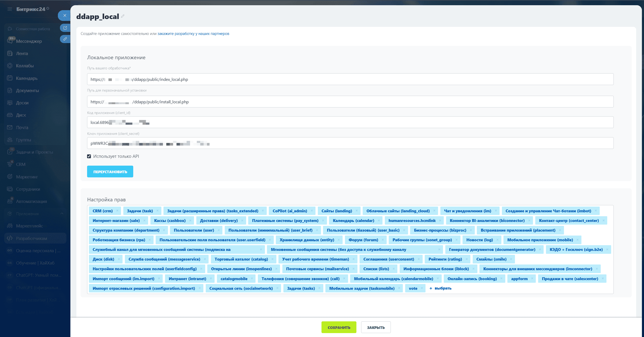
Task: Open Маркетплейс menu item
Action: tap(29, 226)
